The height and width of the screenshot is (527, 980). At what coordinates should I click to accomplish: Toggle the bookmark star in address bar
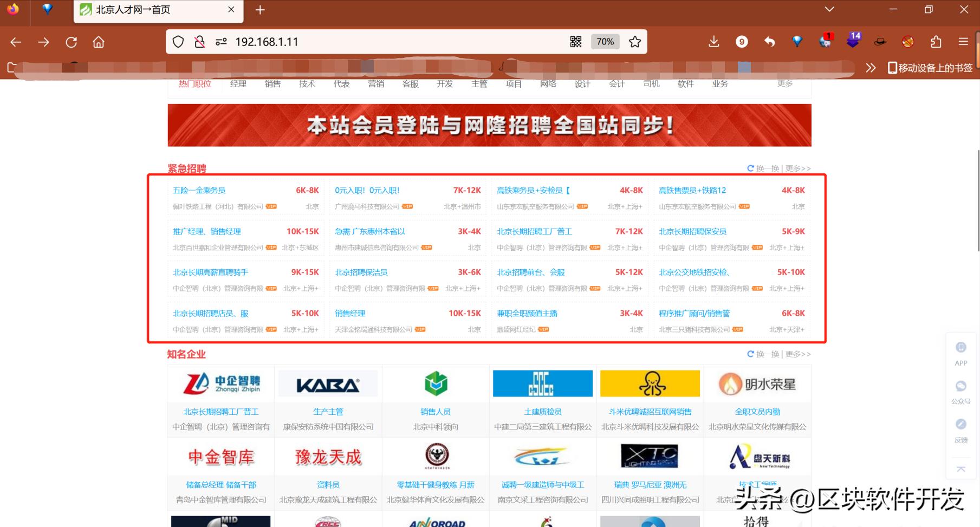coord(634,41)
